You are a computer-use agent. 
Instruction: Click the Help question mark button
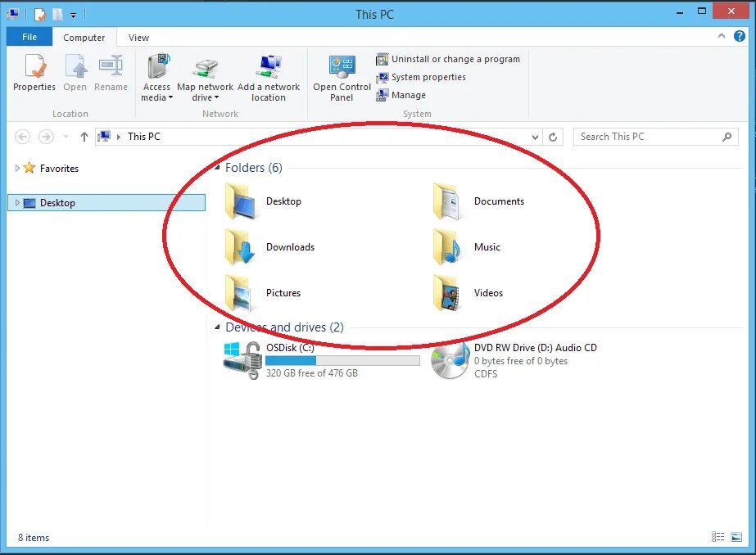pyautogui.click(x=739, y=37)
